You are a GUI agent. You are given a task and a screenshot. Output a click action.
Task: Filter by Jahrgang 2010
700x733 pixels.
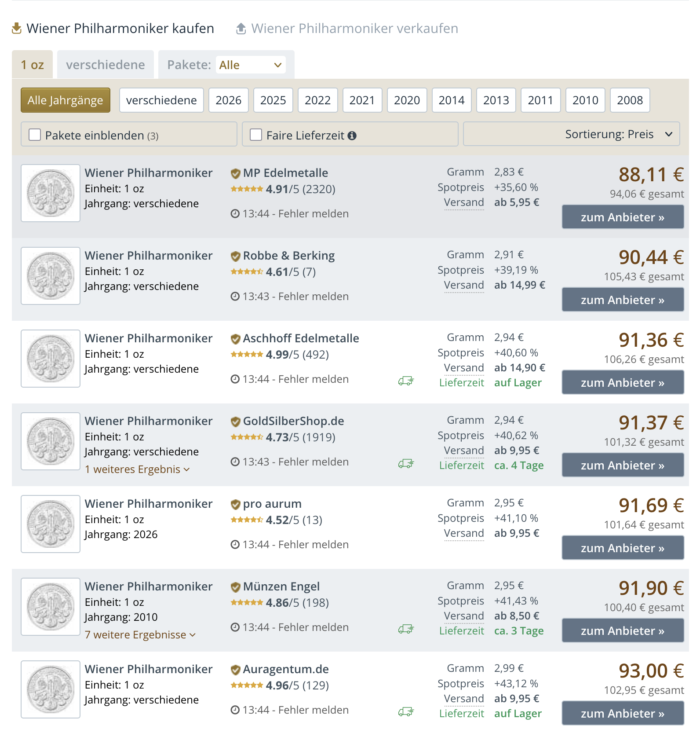coord(586,100)
